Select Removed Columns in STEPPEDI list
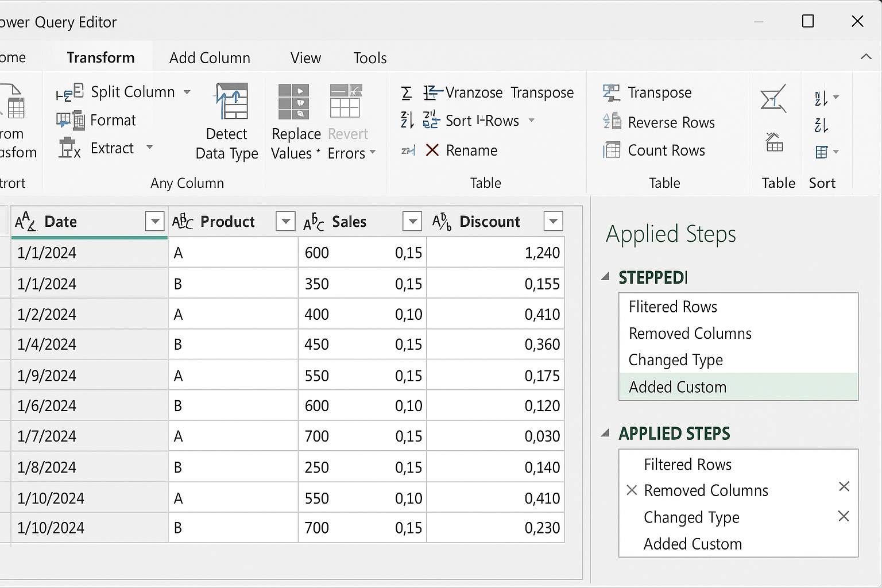The height and width of the screenshot is (588, 882). click(x=738, y=333)
